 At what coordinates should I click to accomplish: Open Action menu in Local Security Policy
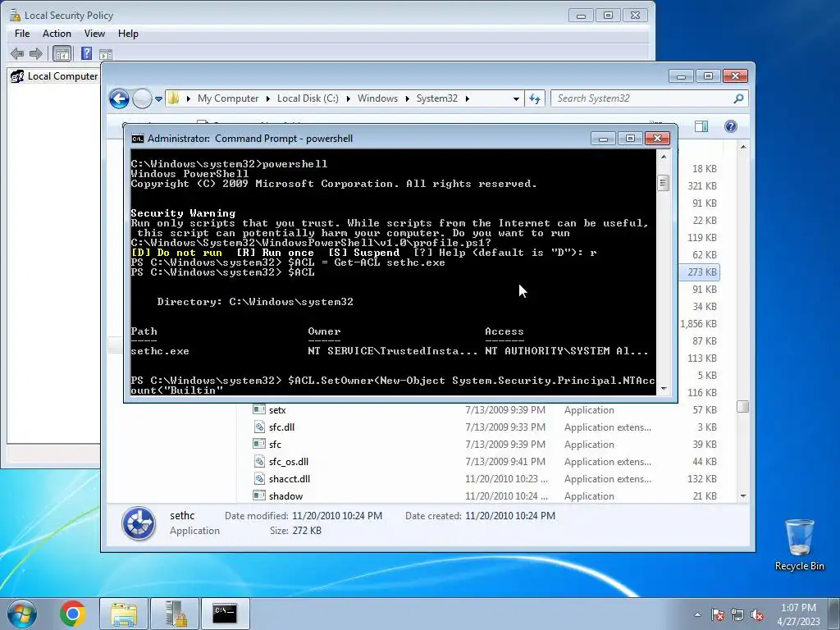(57, 33)
